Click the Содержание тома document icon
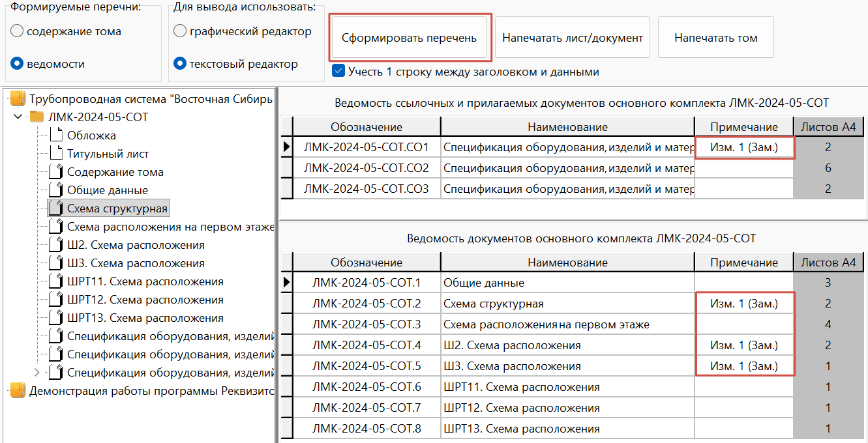 coord(55,172)
